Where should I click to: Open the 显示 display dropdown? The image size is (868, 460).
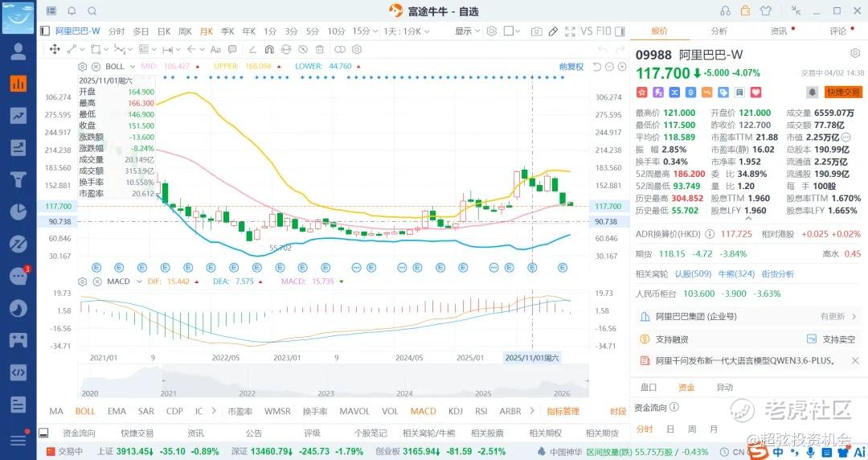[467, 31]
